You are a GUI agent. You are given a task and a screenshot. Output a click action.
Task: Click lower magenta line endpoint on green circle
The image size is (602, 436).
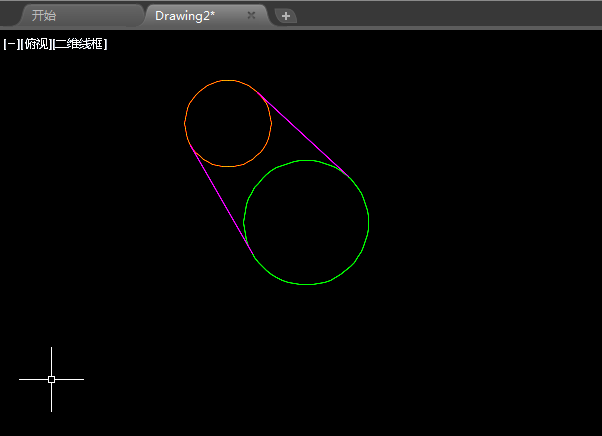pyautogui.click(x=253, y=254)
